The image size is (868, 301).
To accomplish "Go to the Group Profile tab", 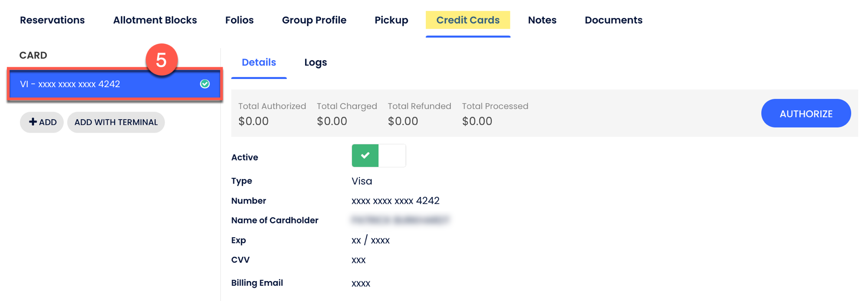I will click(x=314, y=20).
